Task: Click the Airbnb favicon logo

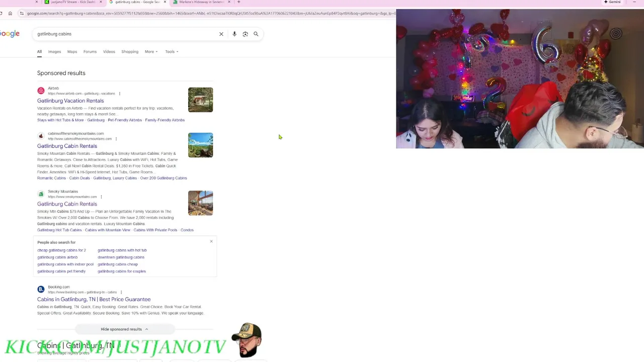Action: (41, 90)
